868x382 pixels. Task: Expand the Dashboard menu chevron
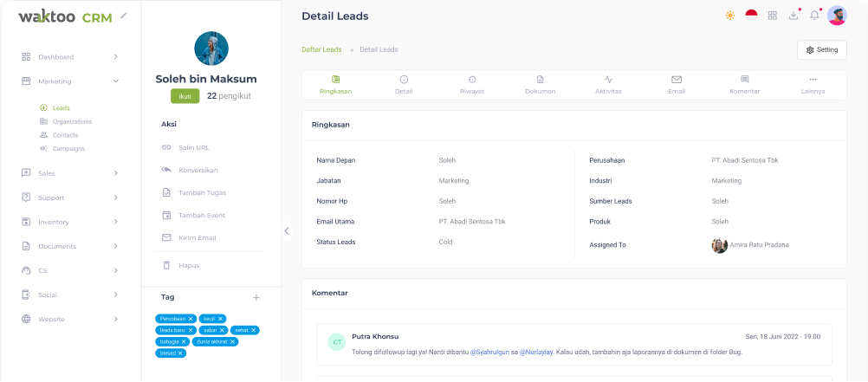click(x=116, y=57)
